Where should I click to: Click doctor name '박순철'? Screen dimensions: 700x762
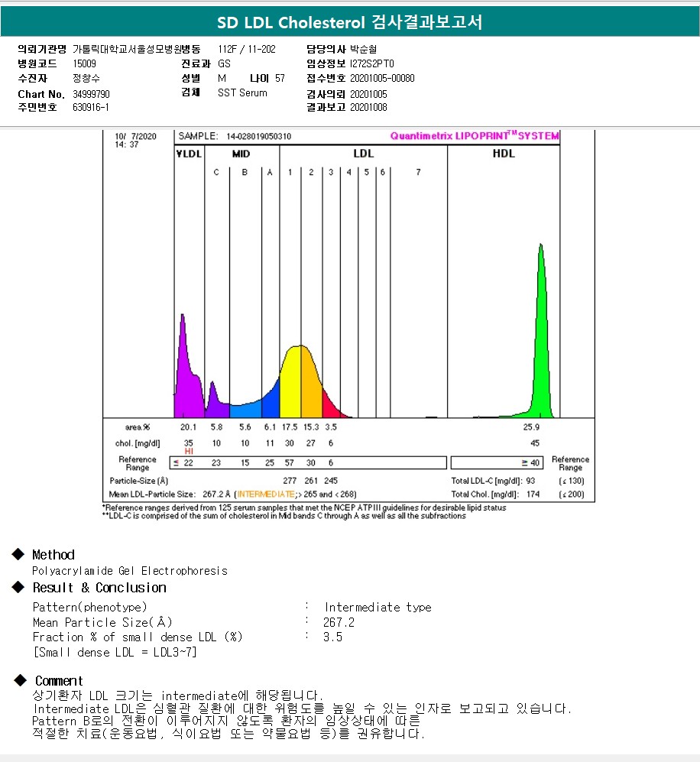363,49
